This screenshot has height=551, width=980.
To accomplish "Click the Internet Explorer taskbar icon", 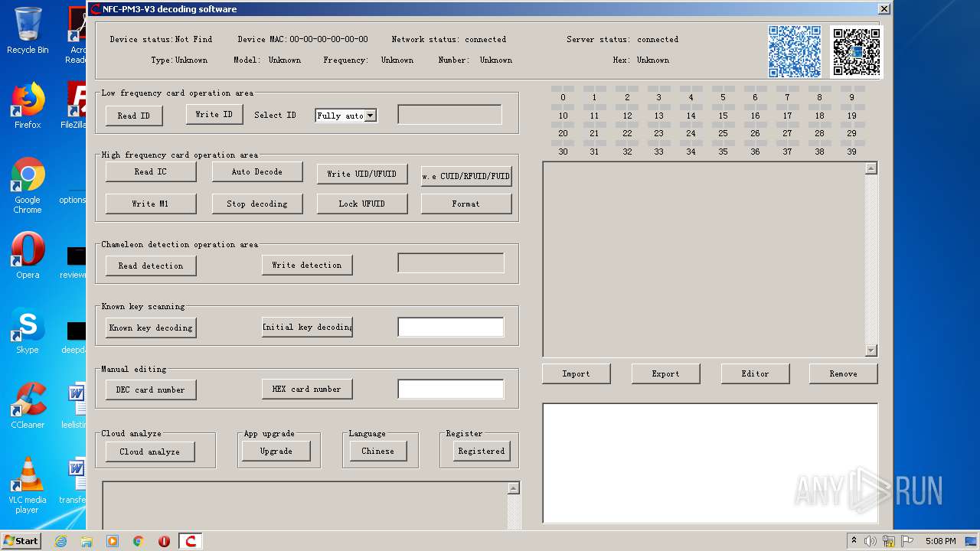I will click(x=60, y=541).
